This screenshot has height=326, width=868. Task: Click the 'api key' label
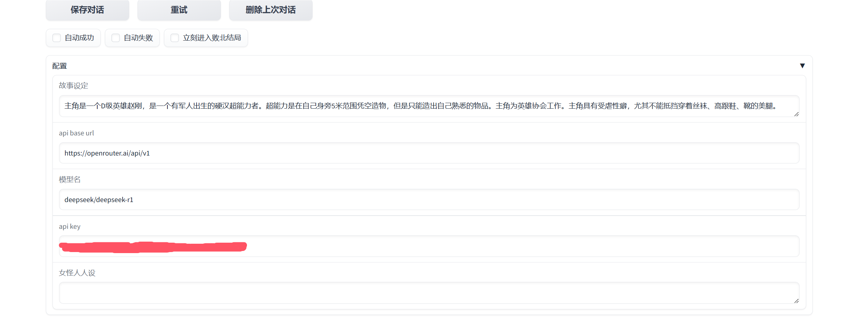[x=69, y=226]
